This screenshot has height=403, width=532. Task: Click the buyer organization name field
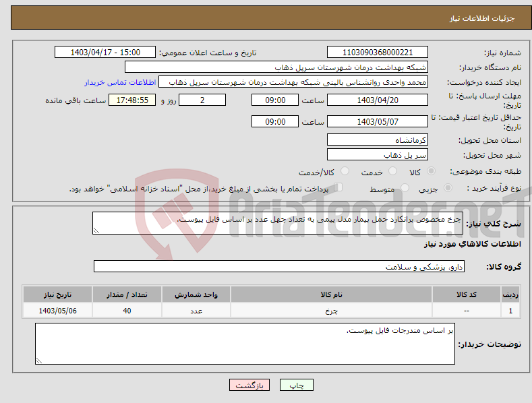[276, 67]
